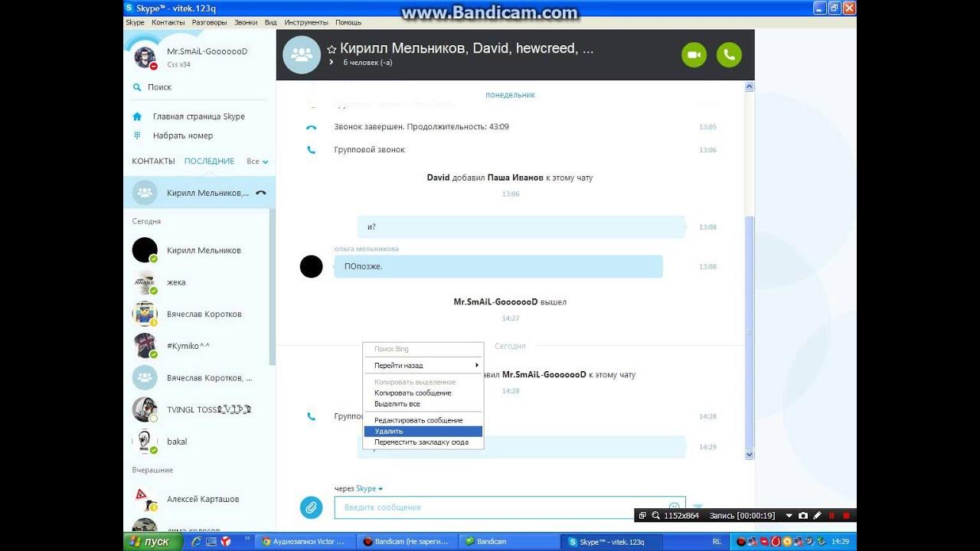Click ольга мельникова's black avatar in chat
980x551 pixels.
(x=311, y=266)
